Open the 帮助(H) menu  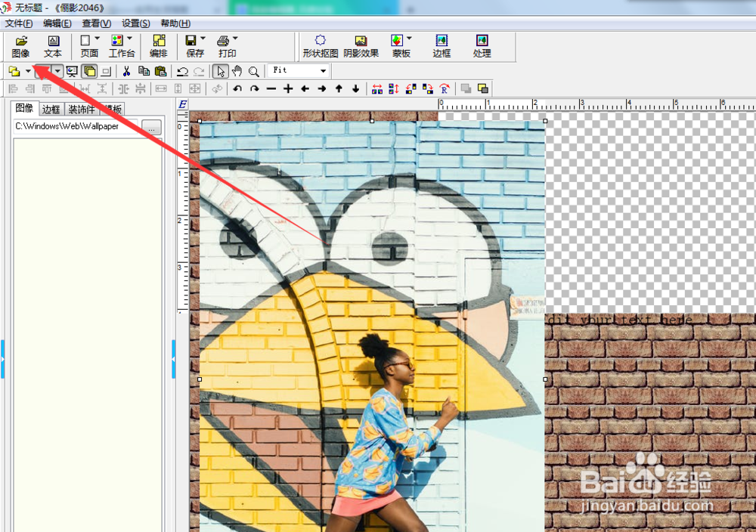[x=175, y=23]
